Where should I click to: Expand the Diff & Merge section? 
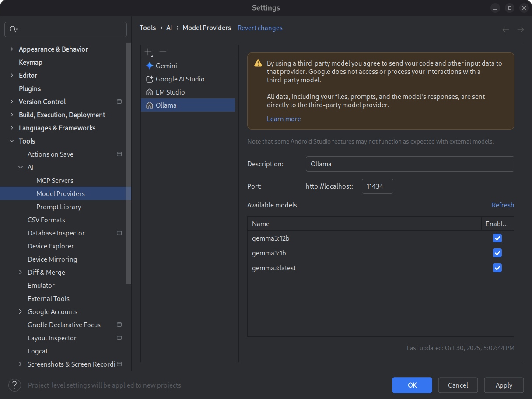(x=20, y=272)
